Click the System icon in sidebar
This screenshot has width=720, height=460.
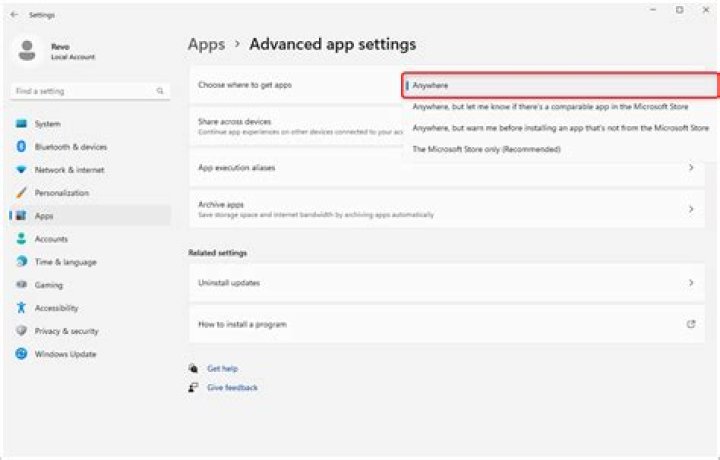[20, 124]
